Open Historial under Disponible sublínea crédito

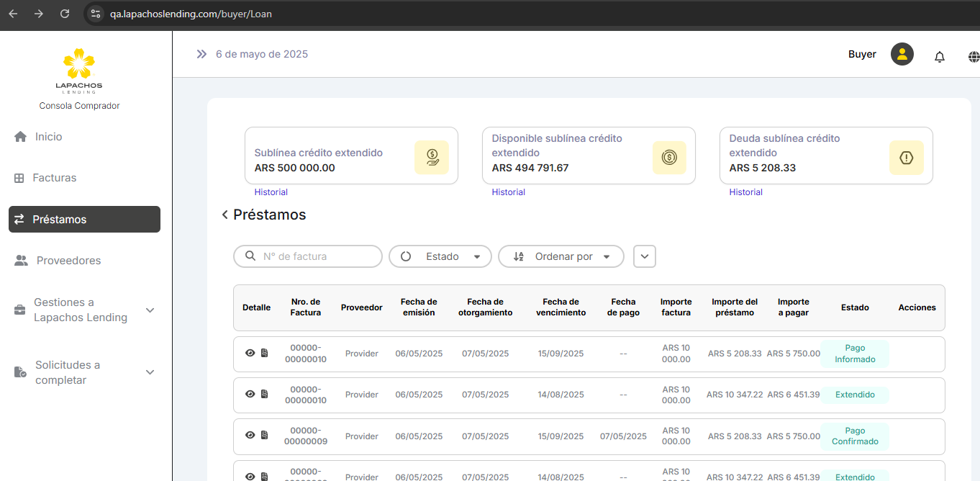coord(508,192)
